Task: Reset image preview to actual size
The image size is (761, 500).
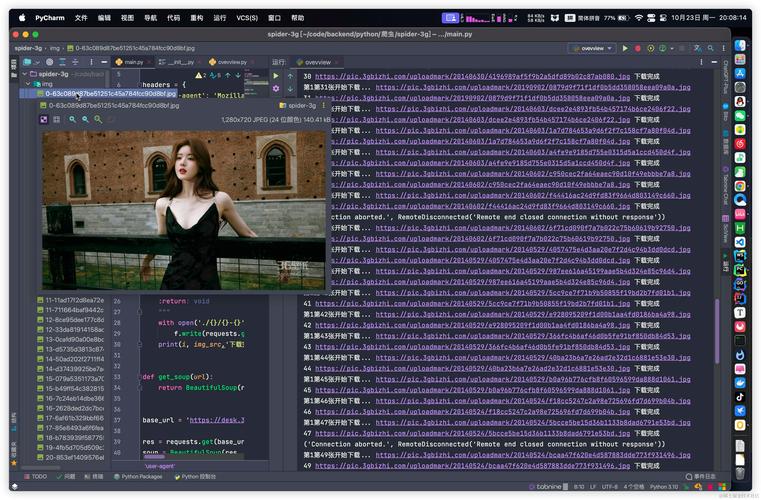Action: tap(98, 119)
